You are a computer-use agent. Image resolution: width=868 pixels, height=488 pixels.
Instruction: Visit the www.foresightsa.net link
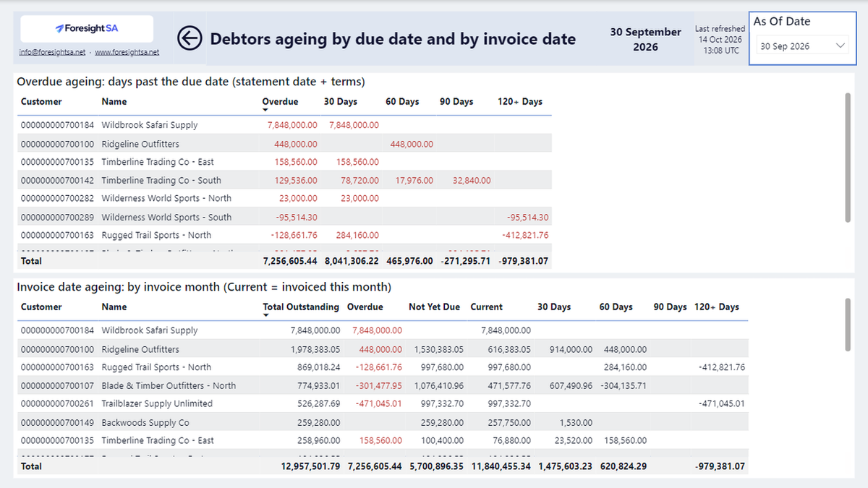(127, 52)
